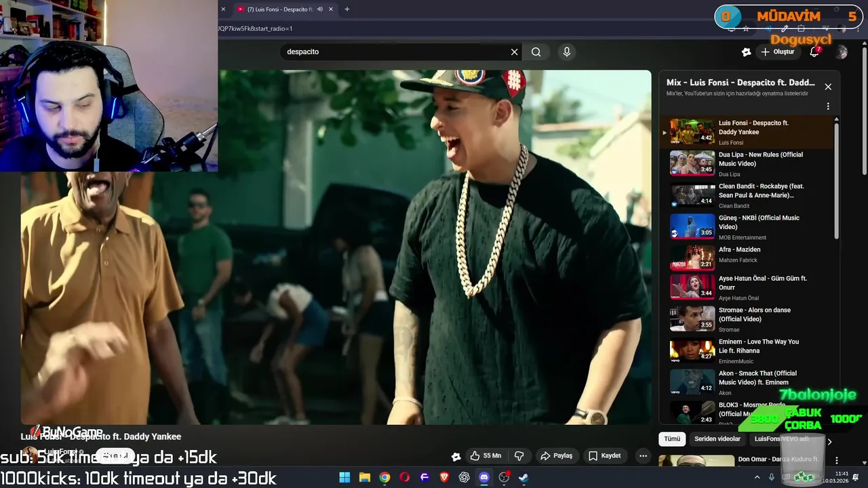Open the taskbar clock and date

click(x=835, y=477)
